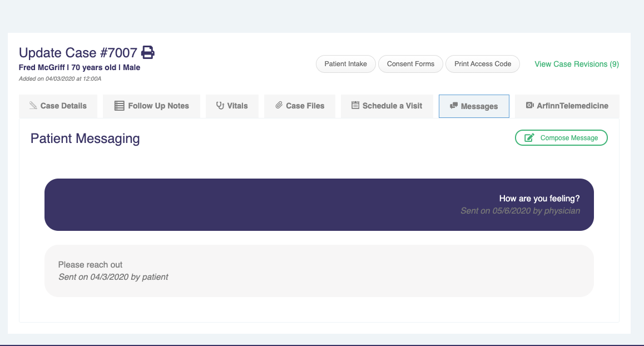View Case Revisions (9) link

(576, 64)
